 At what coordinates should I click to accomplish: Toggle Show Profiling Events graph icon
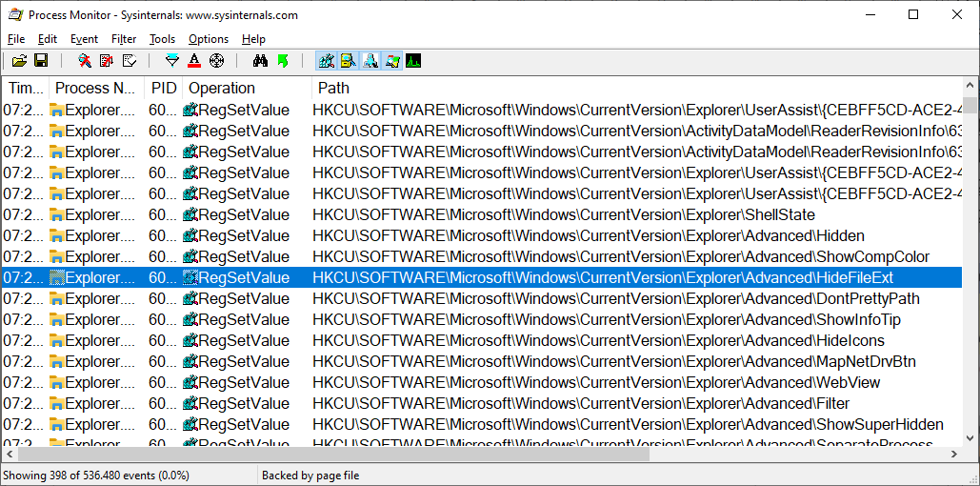[x=413, y=61]
